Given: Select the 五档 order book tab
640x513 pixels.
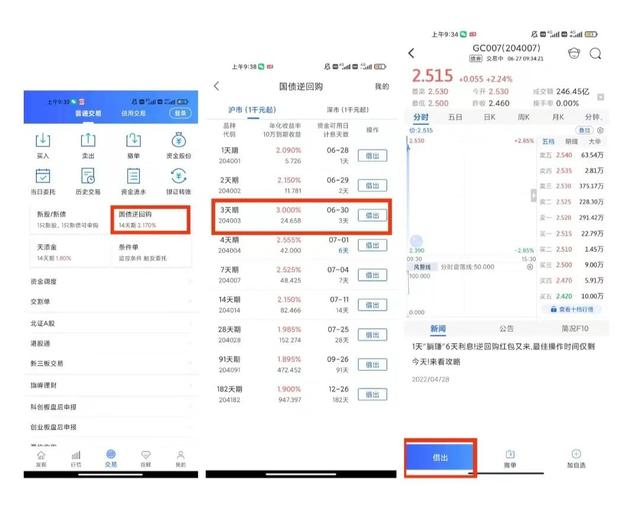Looking at the screenshot, I should click(x=548, y=142).
